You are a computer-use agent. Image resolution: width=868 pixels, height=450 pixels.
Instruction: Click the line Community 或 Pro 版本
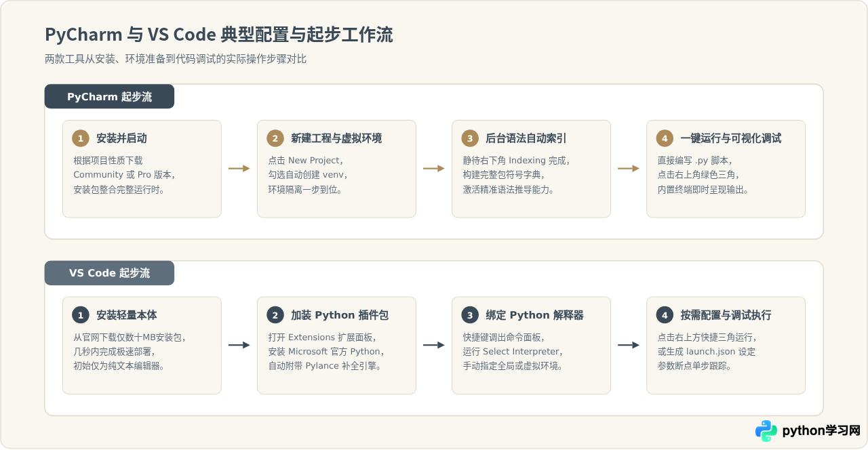(x=124, y=175)
